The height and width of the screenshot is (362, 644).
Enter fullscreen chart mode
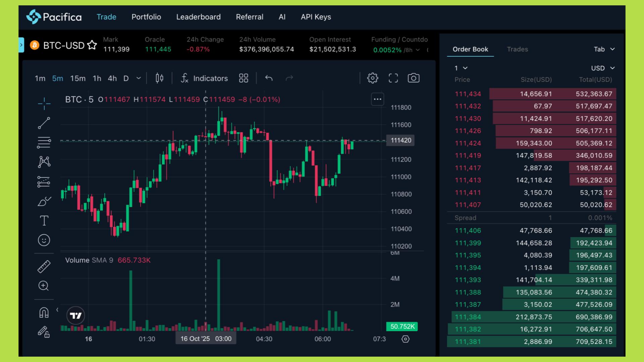393,78
